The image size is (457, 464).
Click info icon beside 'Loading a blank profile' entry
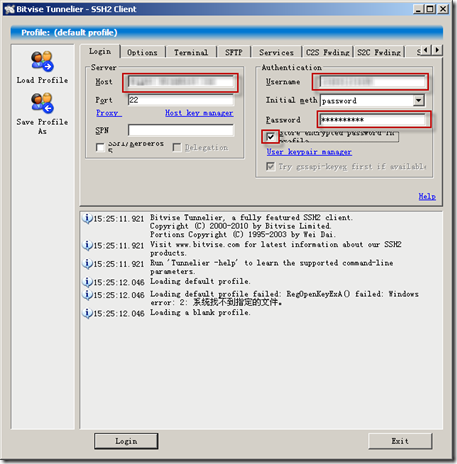pyautogui.click(x=87, y=313)
